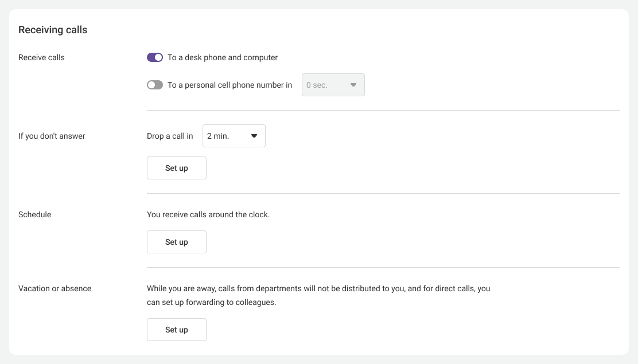Click the arrow icon in the '0 sec.' dropdown
638x364 pixels.
[x=353, y=85]
